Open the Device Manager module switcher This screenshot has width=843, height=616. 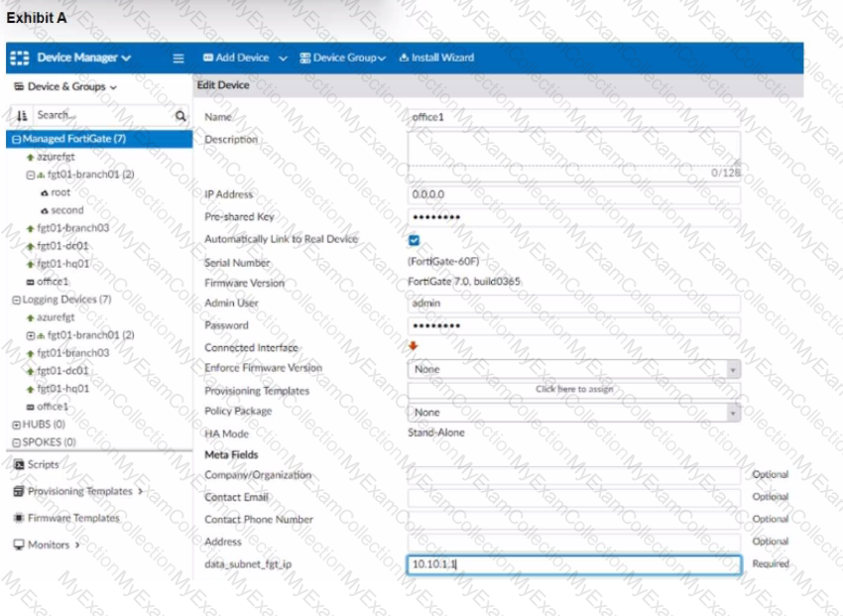pyautogui.click(x=73, y=58)
